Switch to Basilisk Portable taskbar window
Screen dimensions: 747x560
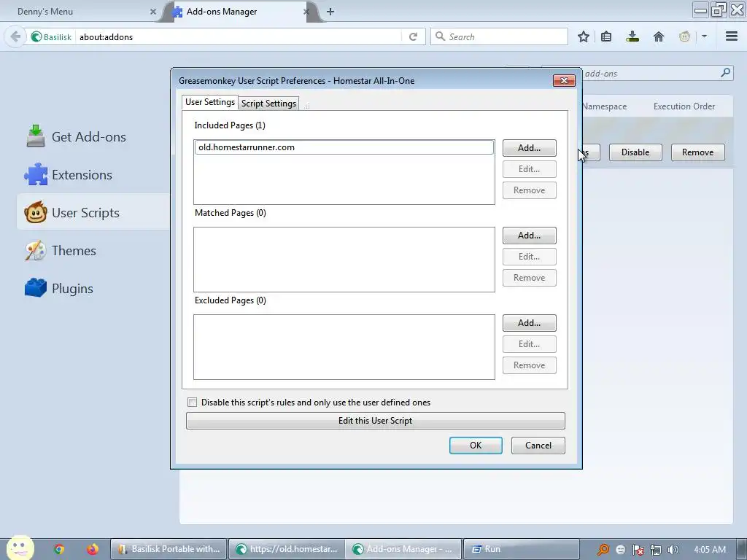pos(169,549)
